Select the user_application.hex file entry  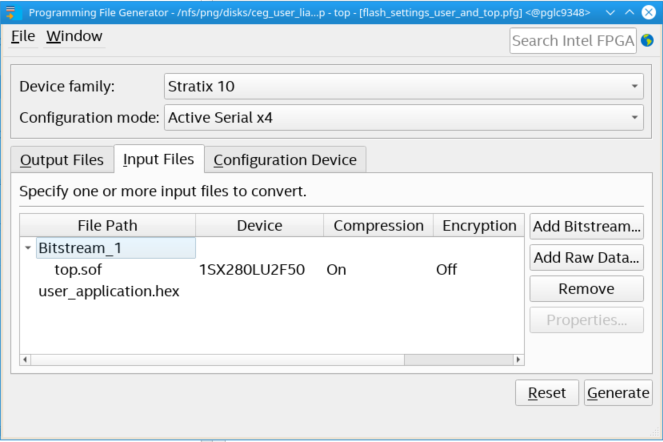108,291
